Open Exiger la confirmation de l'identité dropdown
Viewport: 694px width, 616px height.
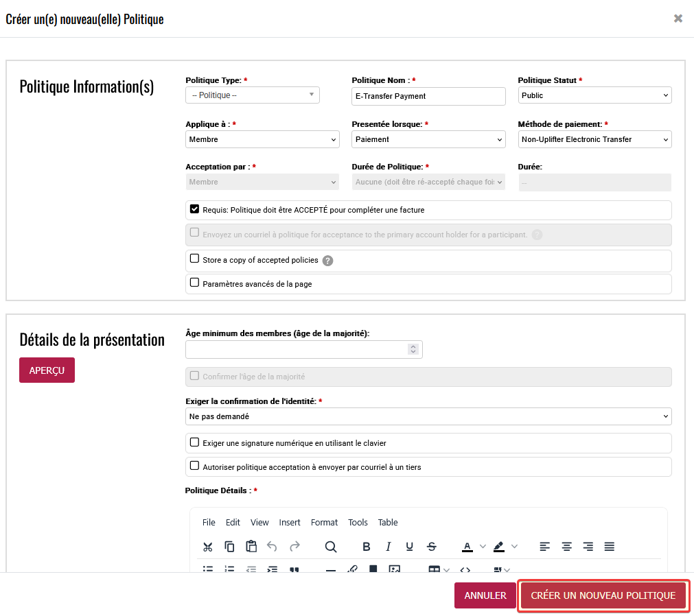click(x=428, y=416)
